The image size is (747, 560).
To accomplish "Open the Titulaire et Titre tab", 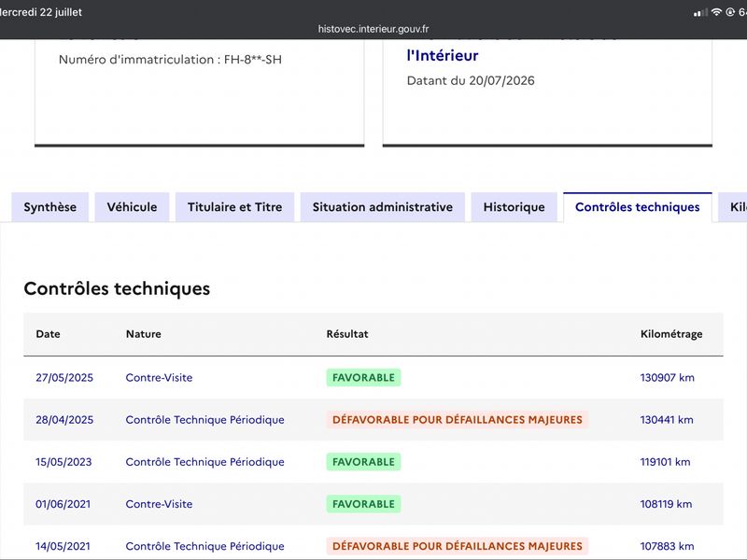I will (x=235, y=207).
